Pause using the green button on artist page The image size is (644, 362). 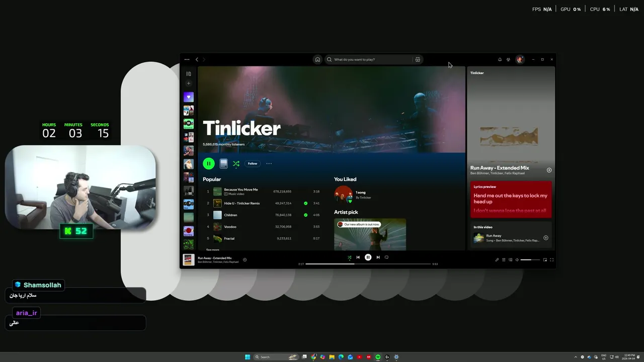coord(209,163)
